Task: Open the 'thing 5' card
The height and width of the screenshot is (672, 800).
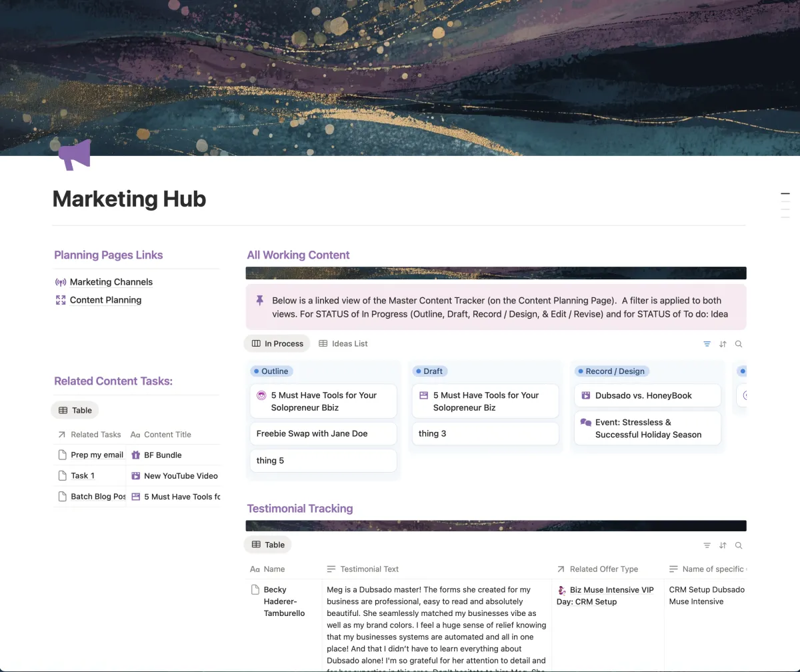Action: click(x=323, y=461)
